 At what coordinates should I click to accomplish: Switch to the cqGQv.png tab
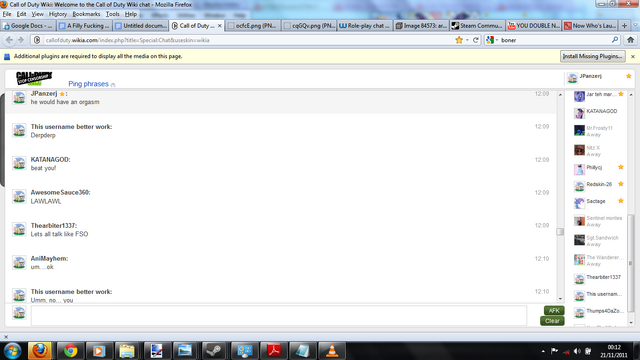tap(309, 26)
